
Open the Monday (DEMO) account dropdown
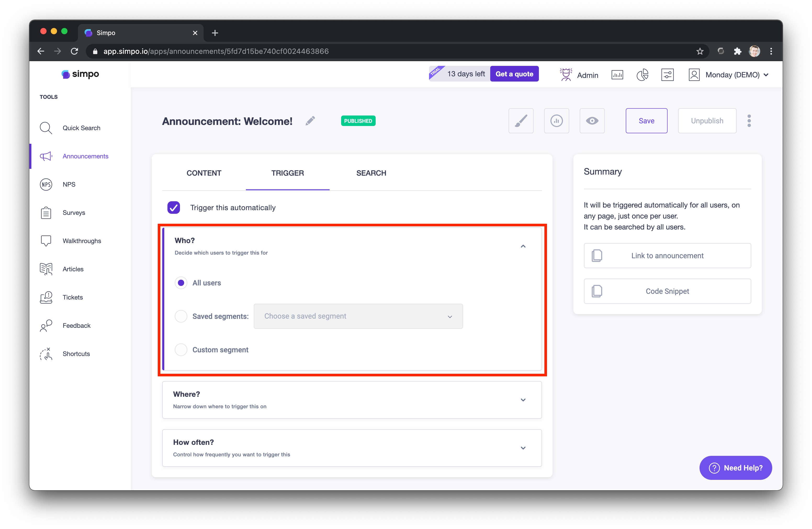737,75
